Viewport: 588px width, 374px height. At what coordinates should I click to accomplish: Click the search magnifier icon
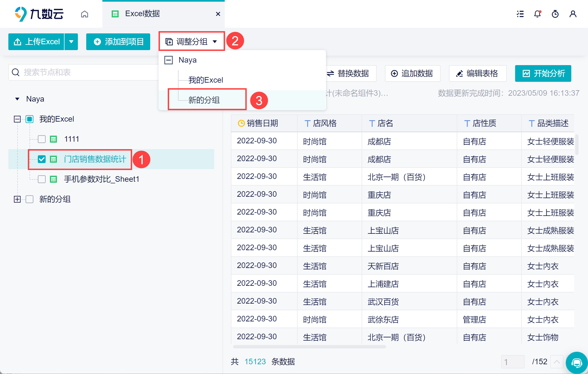click(16, 72)
